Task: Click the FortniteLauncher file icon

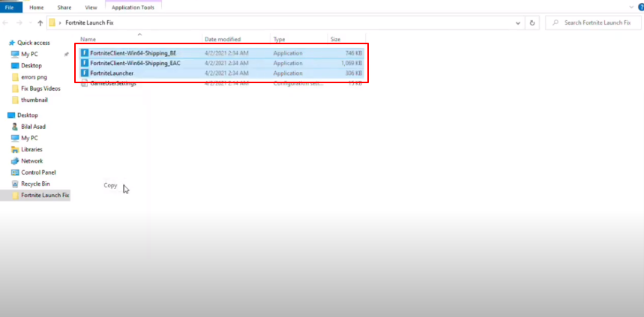Action: tap(84, 73)
